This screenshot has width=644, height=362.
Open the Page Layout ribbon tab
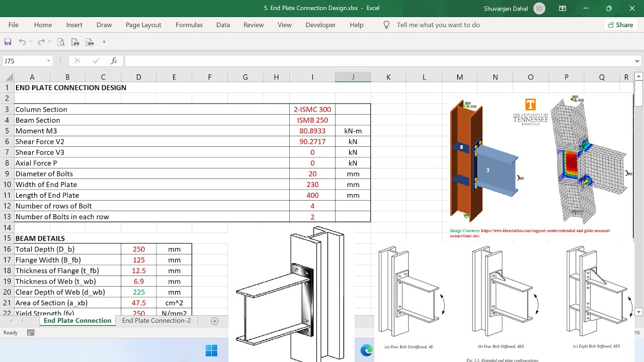click(x=143, y=25)
